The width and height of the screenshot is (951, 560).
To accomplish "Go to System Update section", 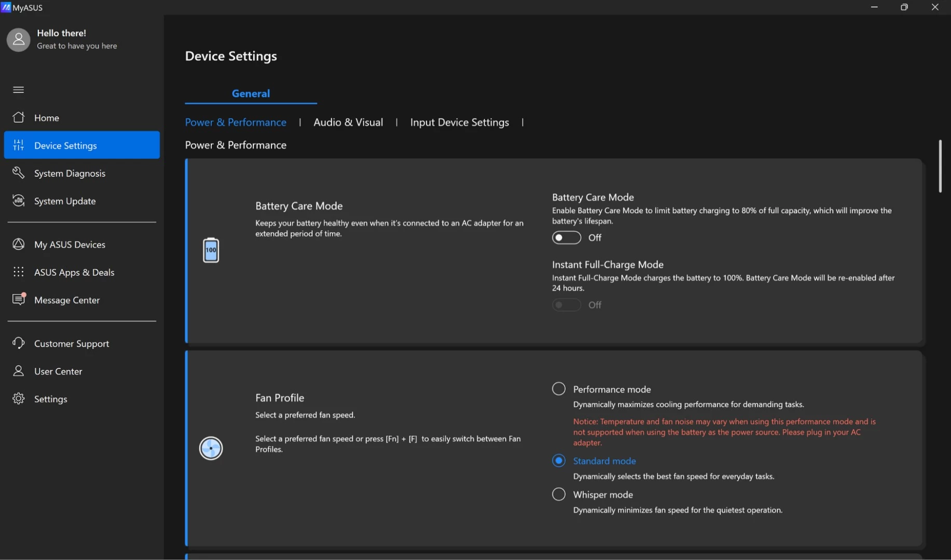I will (x=65, y=201).
